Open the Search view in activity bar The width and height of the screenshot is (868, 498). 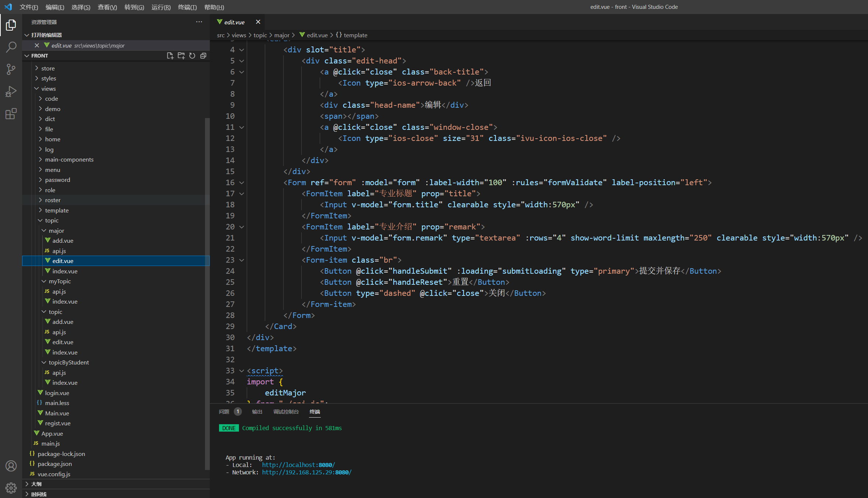coord(11,47)
